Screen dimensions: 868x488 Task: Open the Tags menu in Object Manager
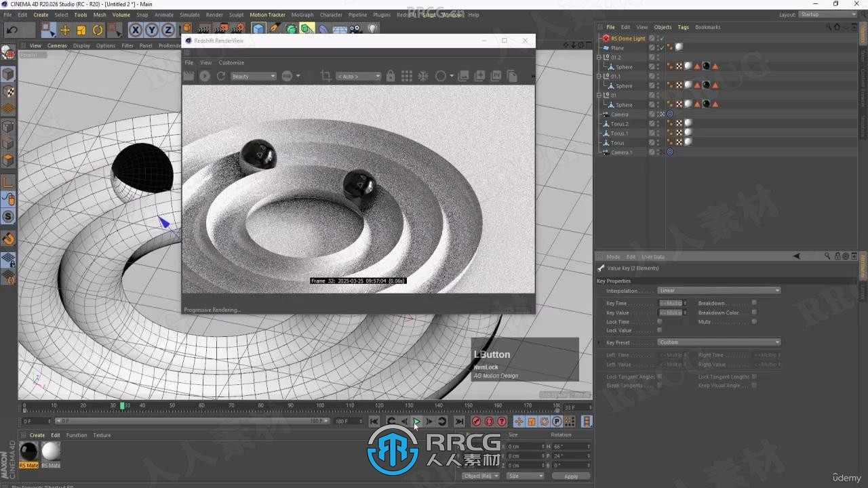[x=683, y=27]
